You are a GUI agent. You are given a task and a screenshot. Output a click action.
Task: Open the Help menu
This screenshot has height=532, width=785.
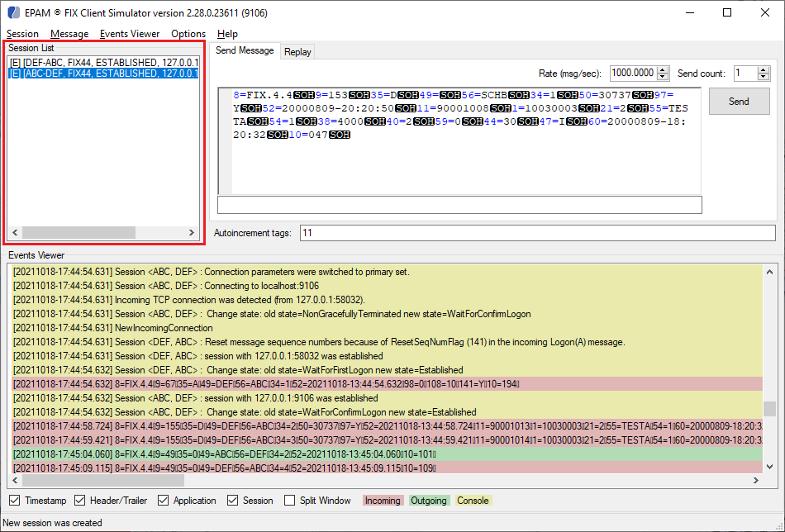pyautogui.click(x=227, y=34)
